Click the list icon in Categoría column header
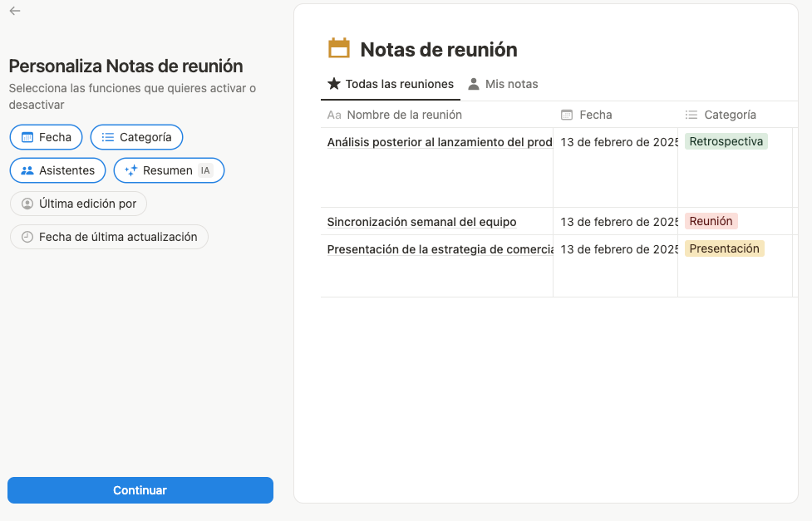The image size is (812, 521). coord(691,115)
